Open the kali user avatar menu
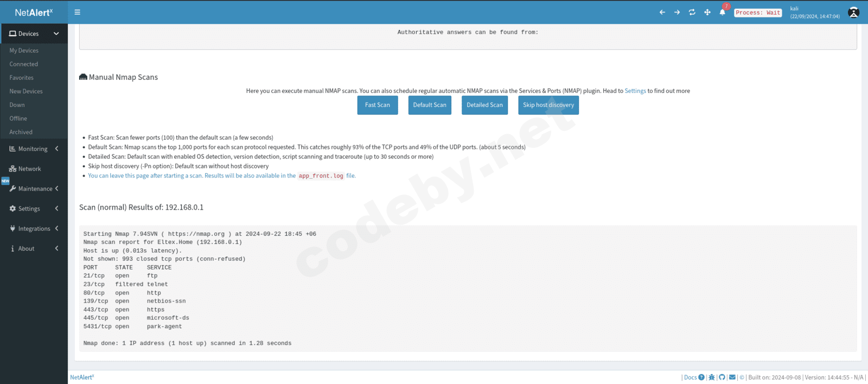Image resolution: width=868 pixels, height=384 pixels. coord(853,12)
